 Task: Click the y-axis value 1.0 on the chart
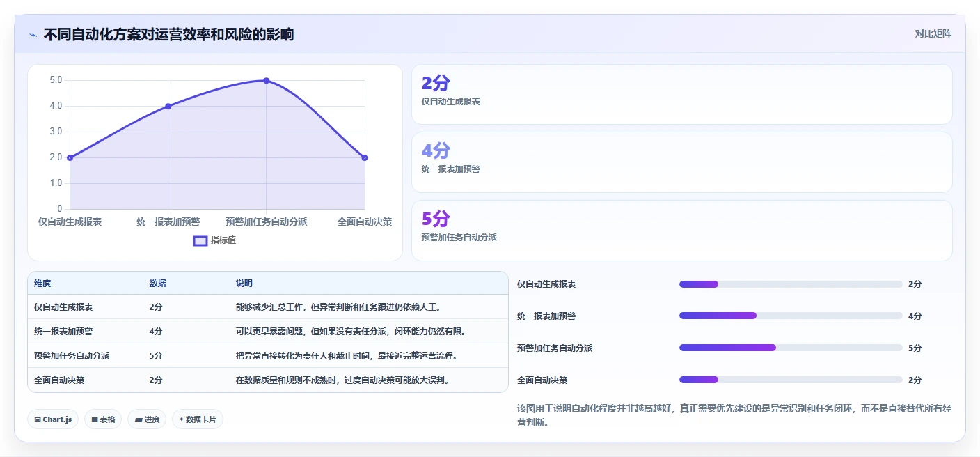click(56, 183)
